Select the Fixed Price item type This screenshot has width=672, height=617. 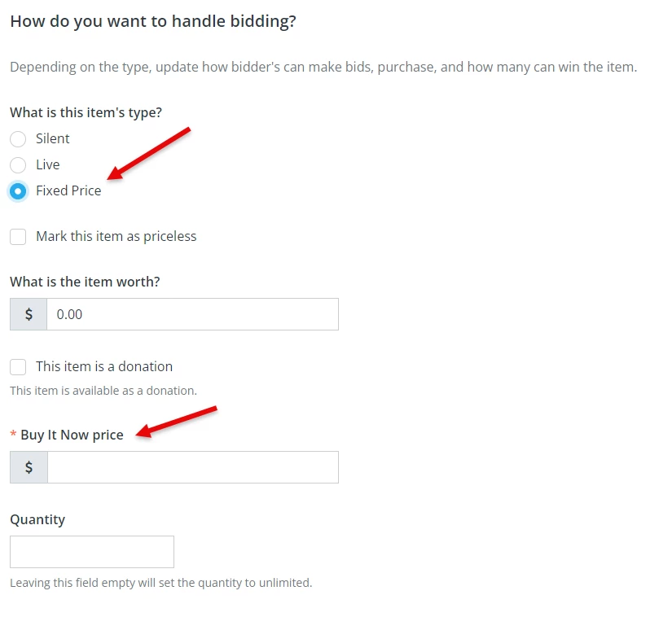click(x=18, y=190)
